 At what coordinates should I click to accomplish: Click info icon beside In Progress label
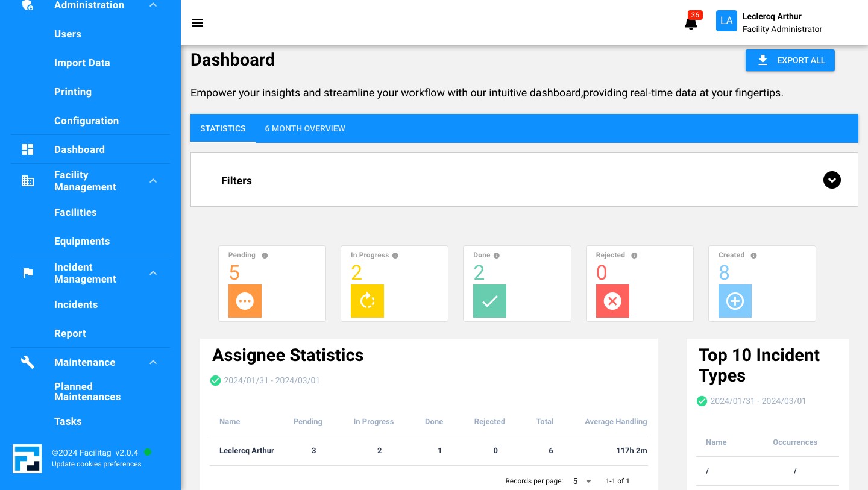395,256
